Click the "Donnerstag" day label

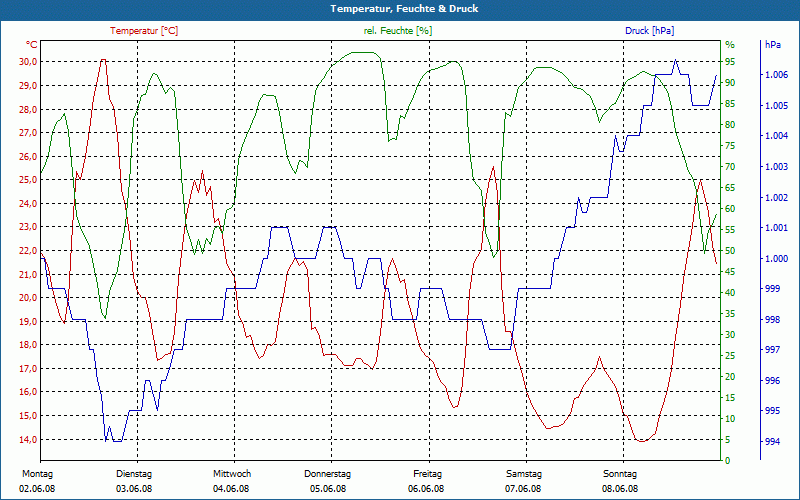(x=328, y=474)
